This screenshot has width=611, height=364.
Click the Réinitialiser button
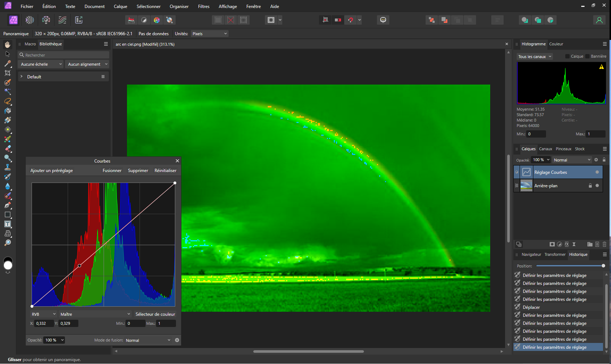(165, 171)
